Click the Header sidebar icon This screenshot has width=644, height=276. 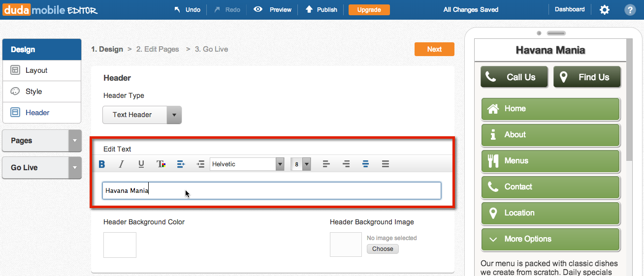click(x=15, y=113)
